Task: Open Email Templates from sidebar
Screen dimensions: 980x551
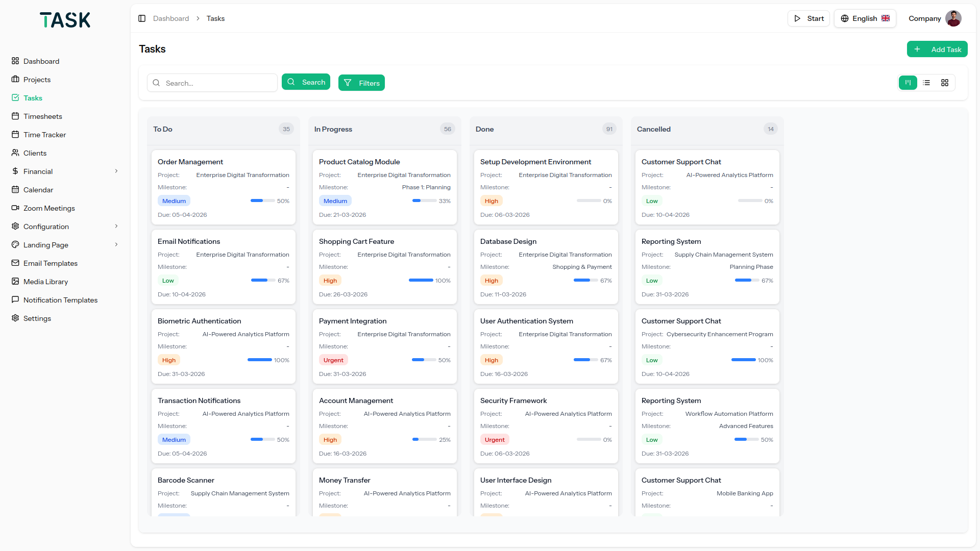Action: click(x=51, y=263)
